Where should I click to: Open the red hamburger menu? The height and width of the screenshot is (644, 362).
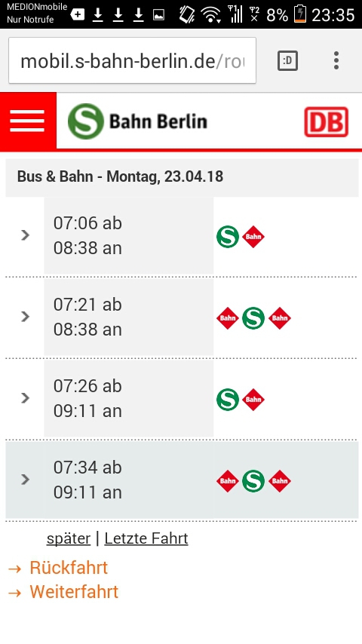point(28,121)
